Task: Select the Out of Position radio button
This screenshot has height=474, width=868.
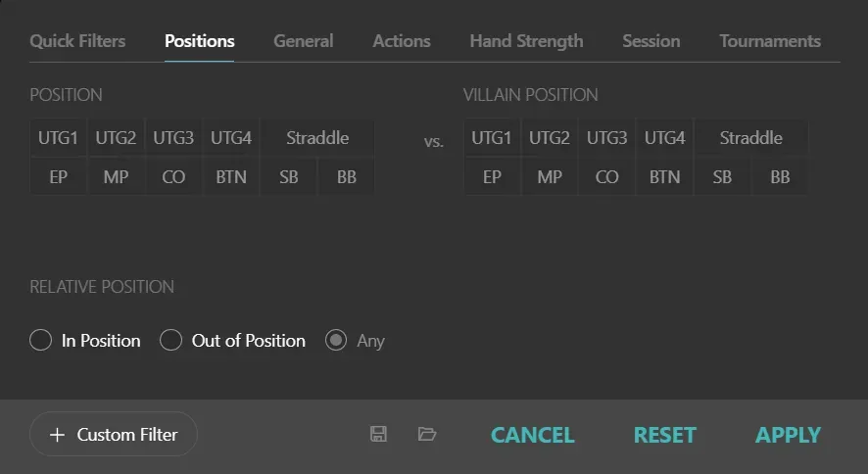Action: [171, 341]
